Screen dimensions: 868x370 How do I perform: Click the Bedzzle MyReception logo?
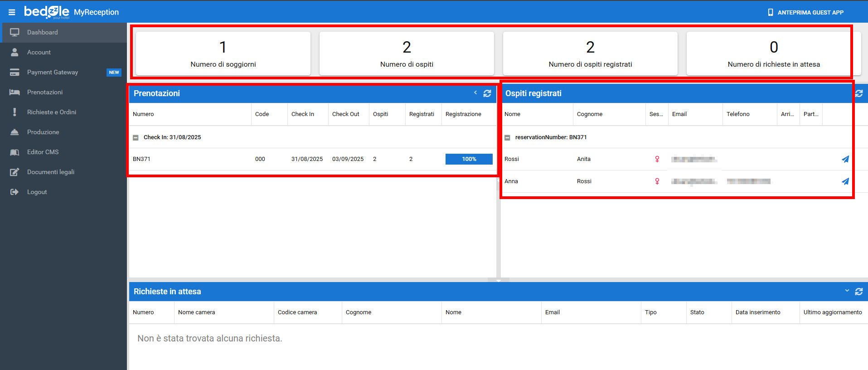click(71, 12)
